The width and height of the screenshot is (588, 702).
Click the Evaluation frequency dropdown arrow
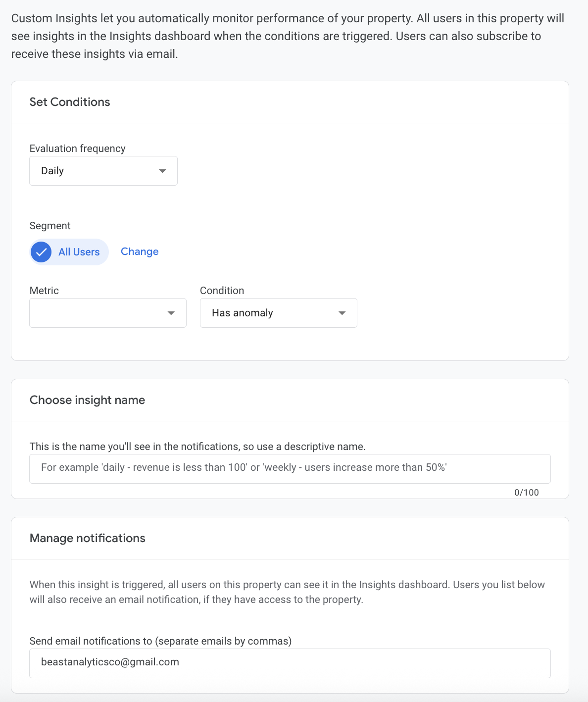162,171
